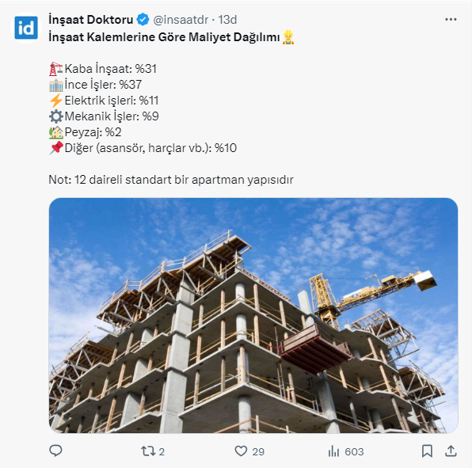Click the share upload arrow icon
The image size is (476, 468).
tap(451, 451)
